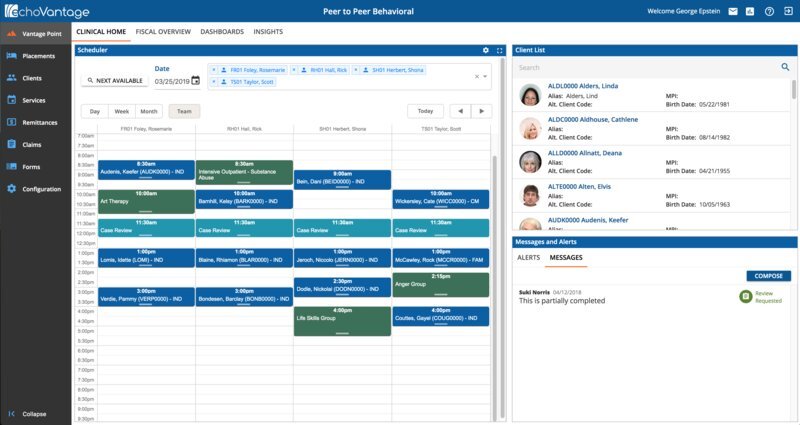Image resolution: width=800 pixels, height=425 pixels.
Task: Expand Scheduler panel to fullscreen
Action: [x=499, y=49]
